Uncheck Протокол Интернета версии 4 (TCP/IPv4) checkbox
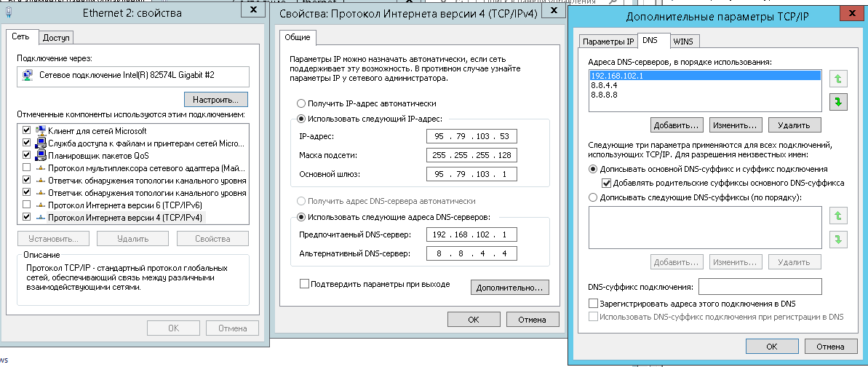The height and width of the screenshot is (367, 868). (27, 217)
